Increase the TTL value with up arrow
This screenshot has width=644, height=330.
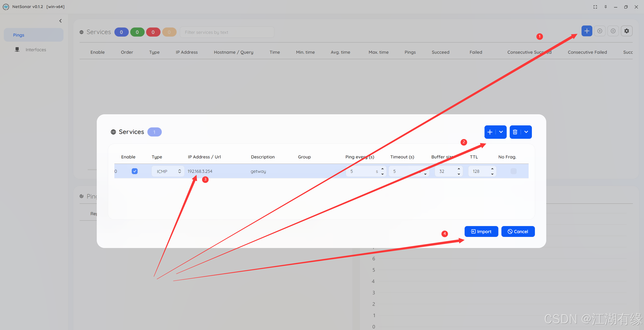[492, 169]
